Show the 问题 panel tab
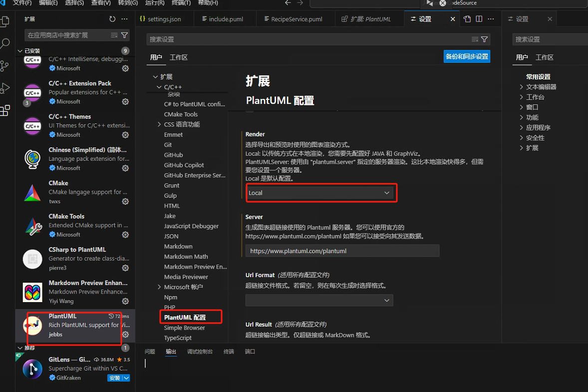This screenshot has height=392, width=588. 150,352
